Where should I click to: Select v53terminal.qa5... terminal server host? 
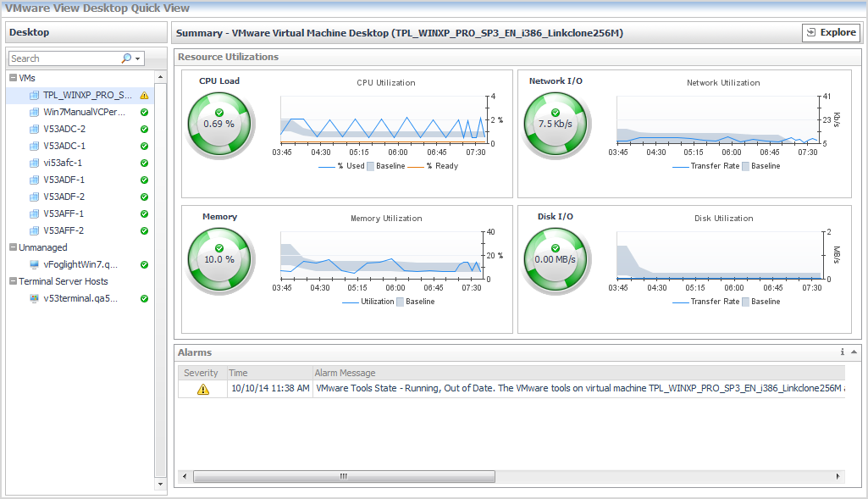click(80, 298)
